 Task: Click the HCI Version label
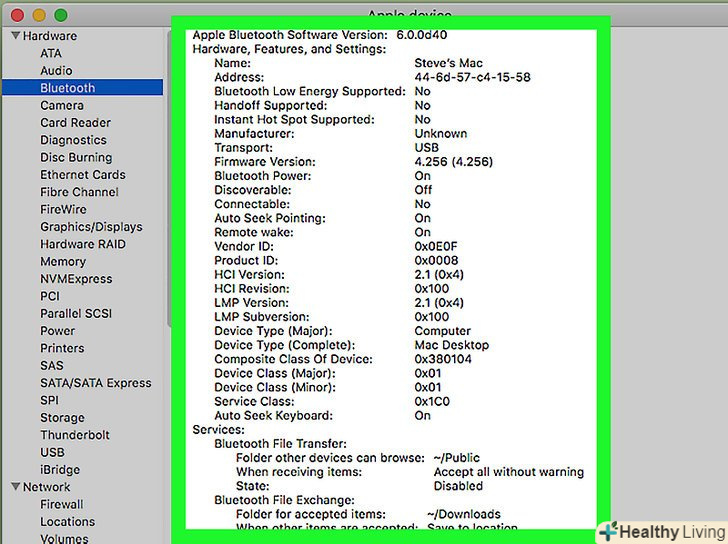(249, 274)
